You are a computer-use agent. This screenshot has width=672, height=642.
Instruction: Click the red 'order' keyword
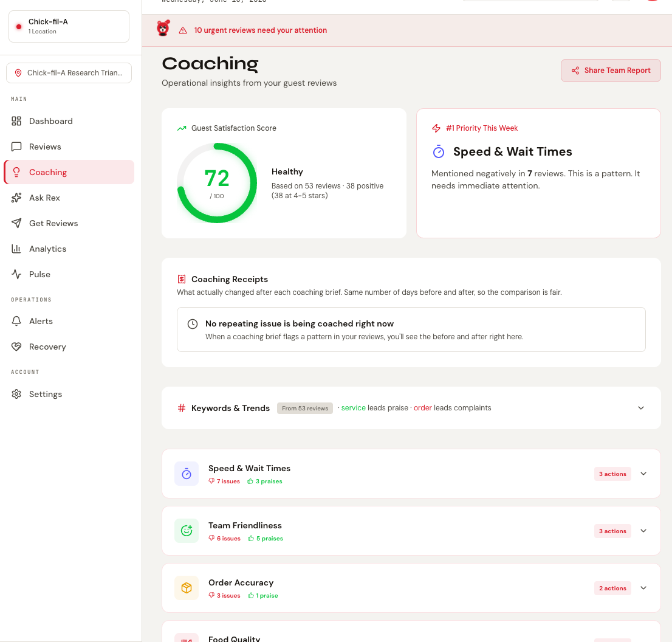(422, 408)
